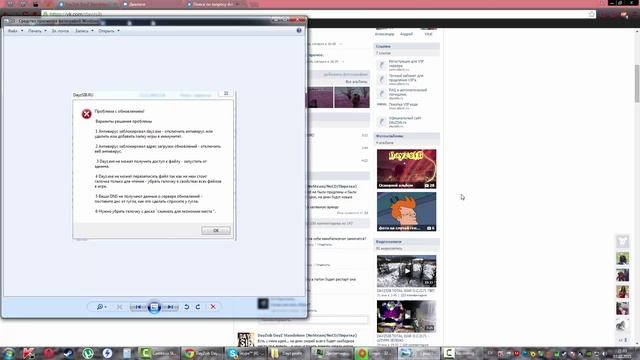
Task: Play the first snowy video thumbnail
Action: (x=406, y=271)
